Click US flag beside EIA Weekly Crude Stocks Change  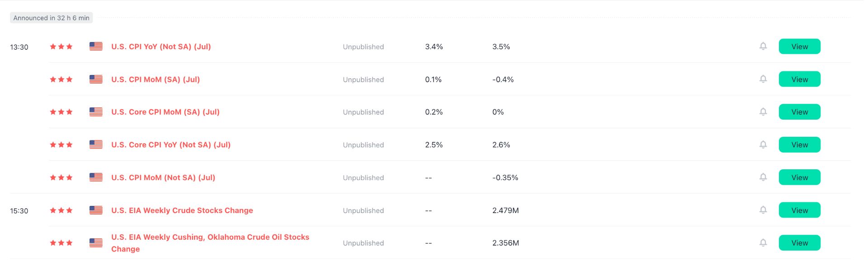coord(96,210)
